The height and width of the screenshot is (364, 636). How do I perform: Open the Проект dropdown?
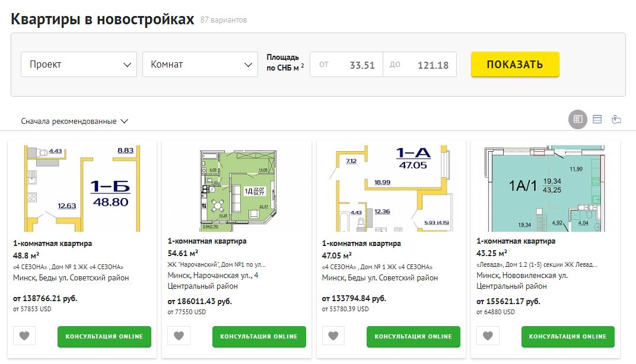point(79,65)
